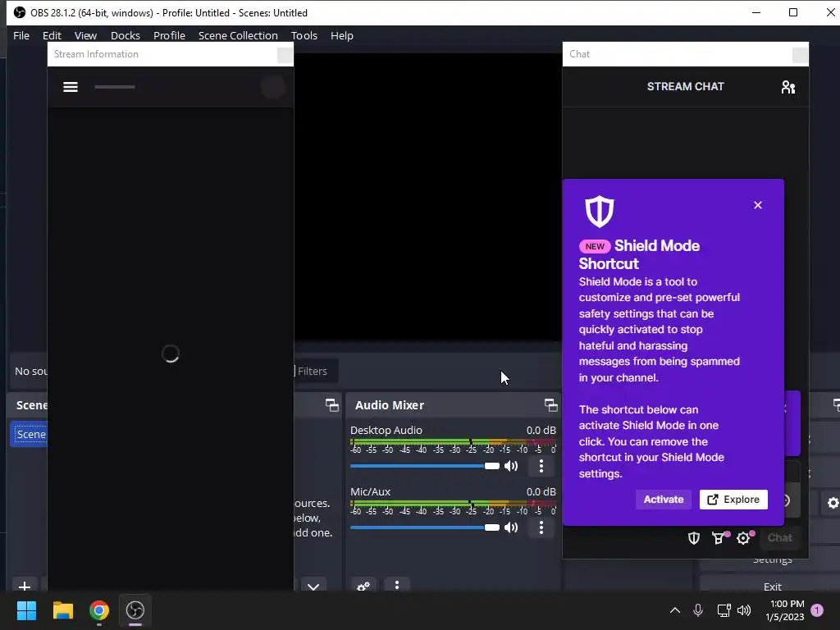The height and width of the screenshot is (630, 840).
Task: Open the Tools menu
Action: pos(304,35)
